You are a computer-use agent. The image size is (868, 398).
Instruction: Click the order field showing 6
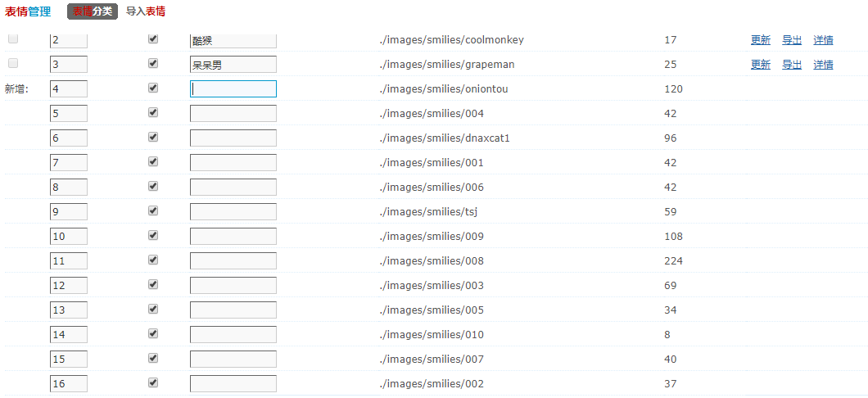coord(69,138)
